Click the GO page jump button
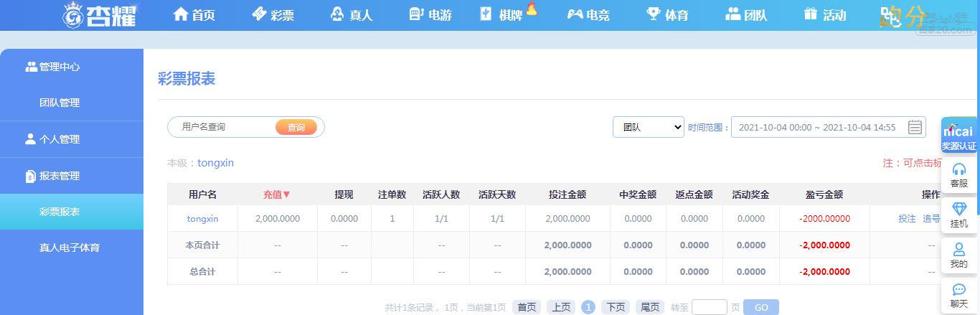 coord(761,307)
